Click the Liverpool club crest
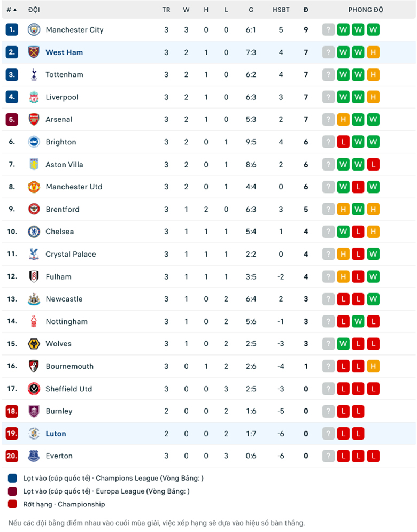 point(34,97)
